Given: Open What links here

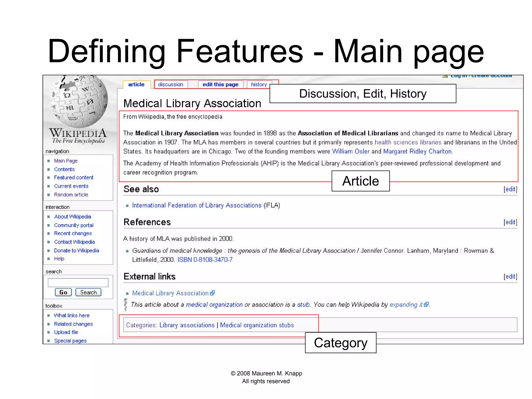Looking at the screenshot, I should [x=72, y=315].
